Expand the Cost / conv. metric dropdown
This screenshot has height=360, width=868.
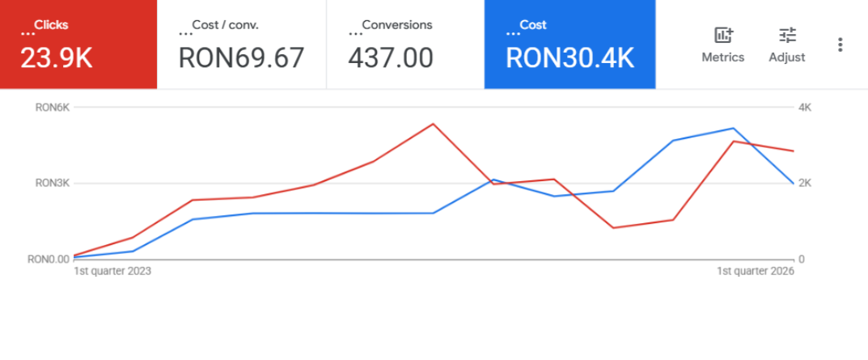184,33
